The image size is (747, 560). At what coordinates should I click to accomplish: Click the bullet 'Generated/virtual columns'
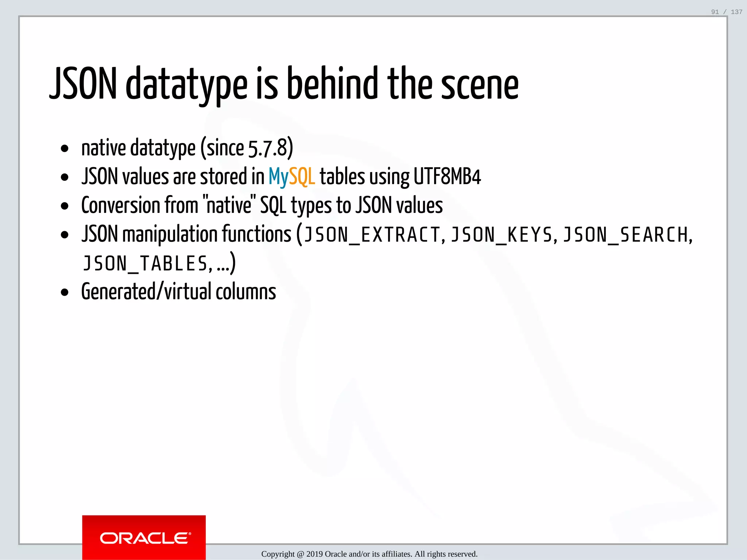179,292
